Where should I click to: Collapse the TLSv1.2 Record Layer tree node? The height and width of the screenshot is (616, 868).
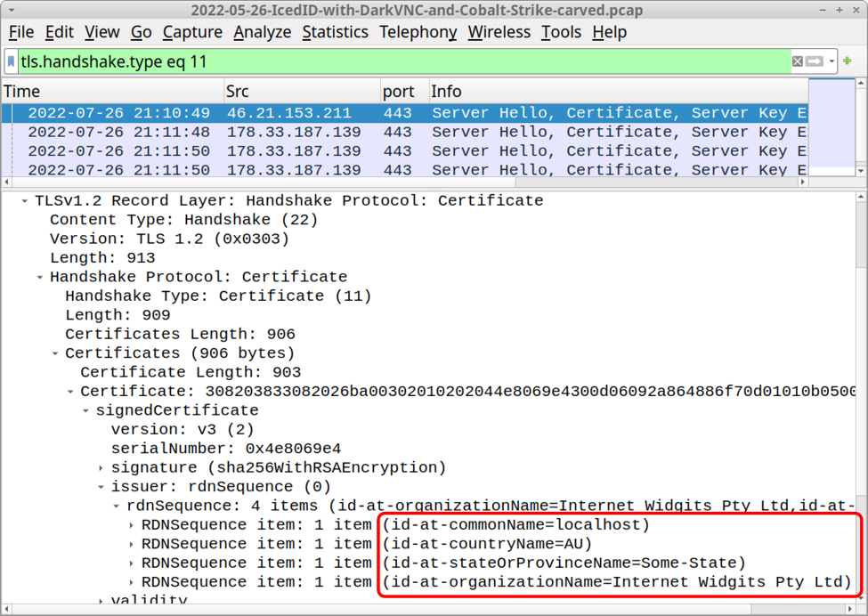point(25,201)
